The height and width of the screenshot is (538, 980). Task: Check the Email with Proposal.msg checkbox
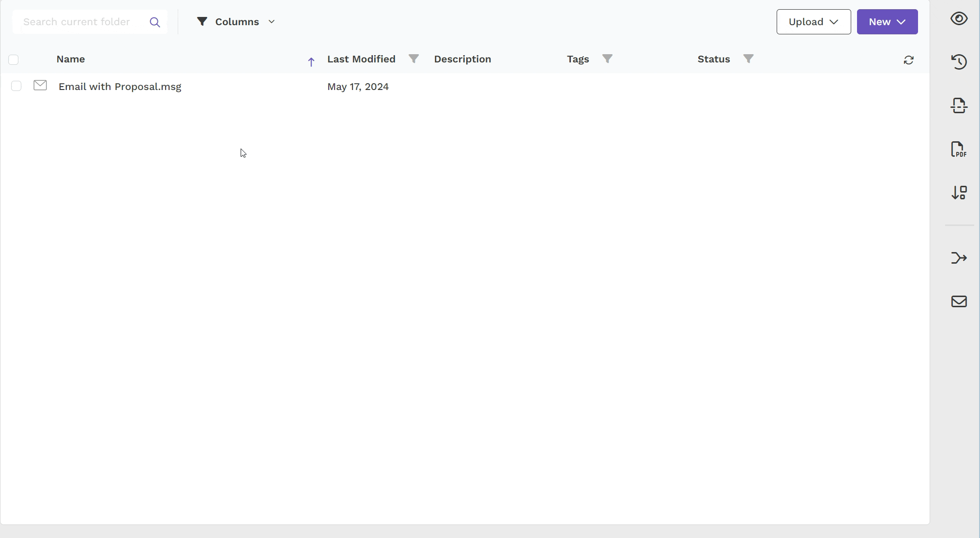(x=16, y=86)
